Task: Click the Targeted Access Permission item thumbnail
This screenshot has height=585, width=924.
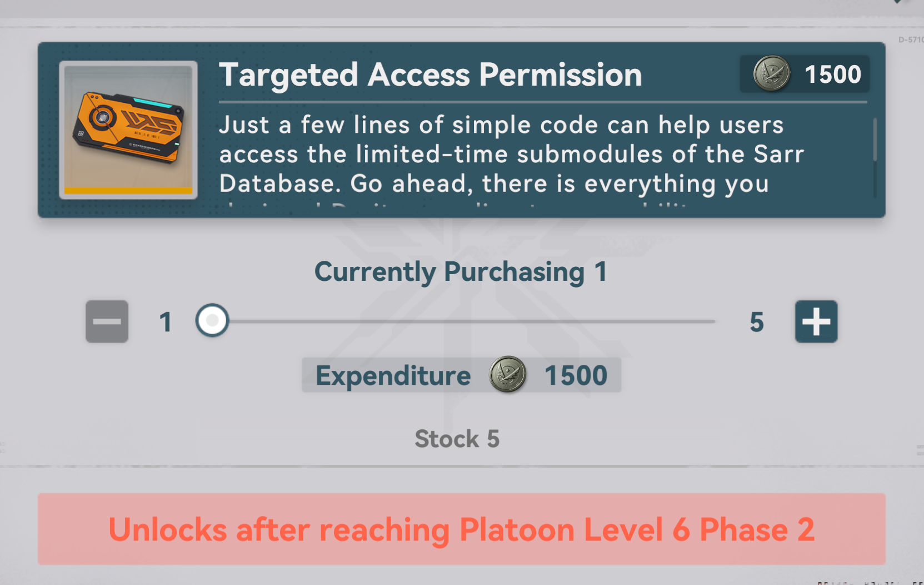Action: pyautogui.click(x=128, y=130)
